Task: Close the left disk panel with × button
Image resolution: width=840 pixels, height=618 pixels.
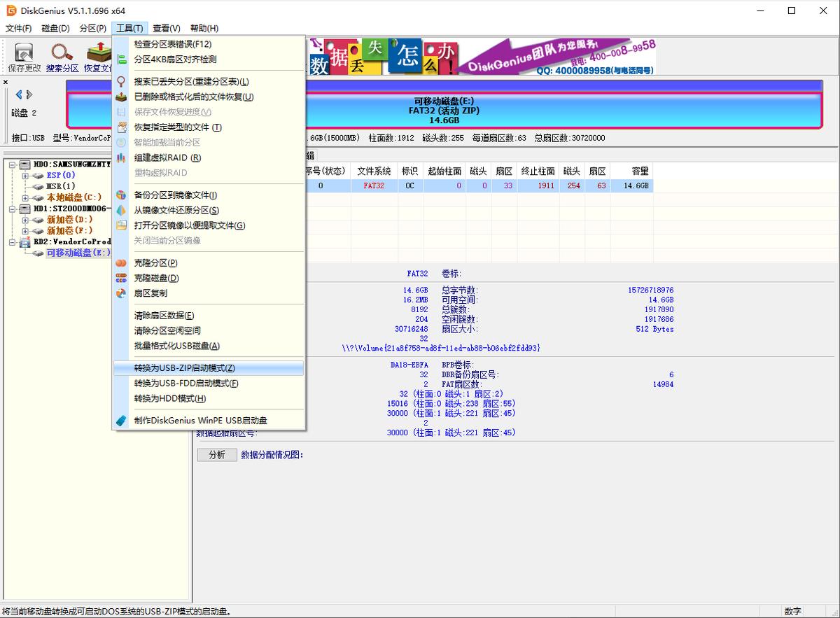Action: click(x=6, y=81)
